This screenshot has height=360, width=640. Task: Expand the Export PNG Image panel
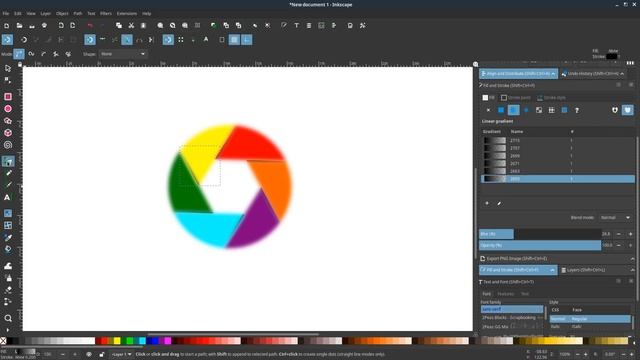(x=632, y=259)
